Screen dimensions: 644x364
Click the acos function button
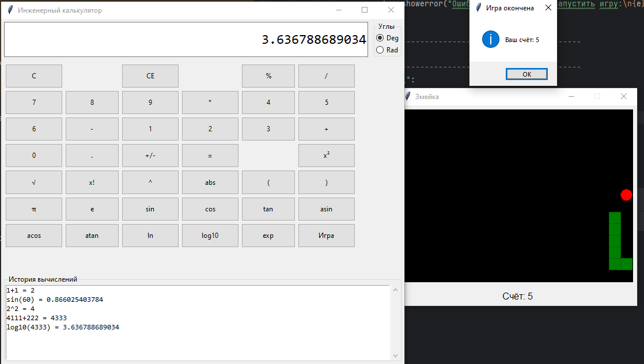point(34,236)
